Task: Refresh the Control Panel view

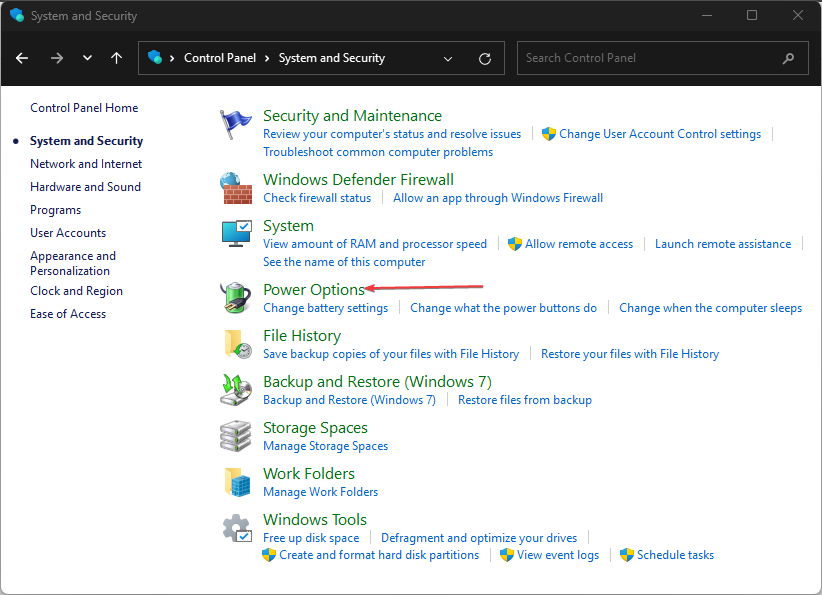Action: pos(485,59)
